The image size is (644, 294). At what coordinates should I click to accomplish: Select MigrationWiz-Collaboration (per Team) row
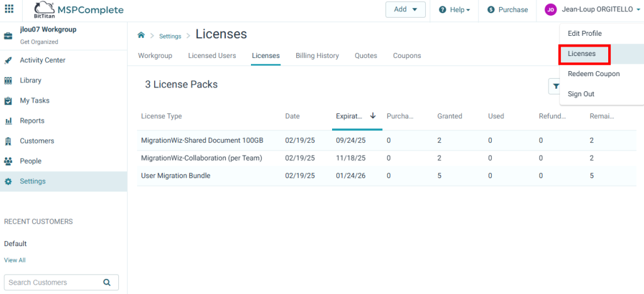pos(387,158)
